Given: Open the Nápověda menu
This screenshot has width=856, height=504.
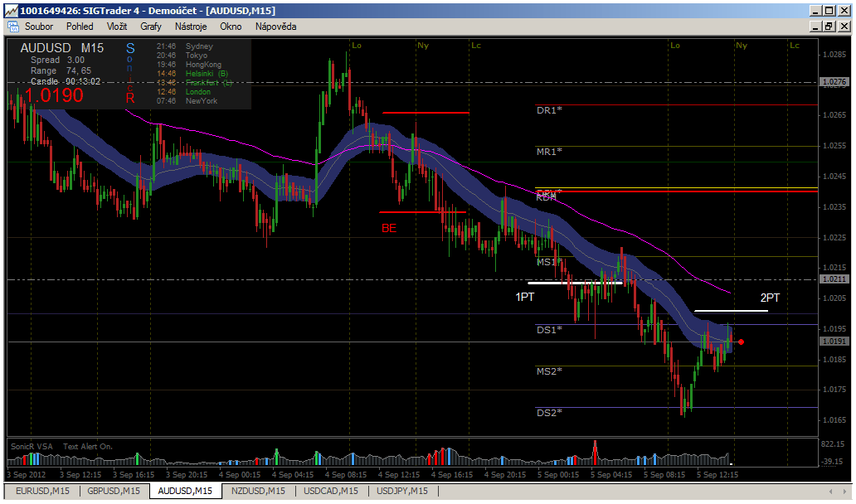Looking at the screenshot, I should click(275, 27).
